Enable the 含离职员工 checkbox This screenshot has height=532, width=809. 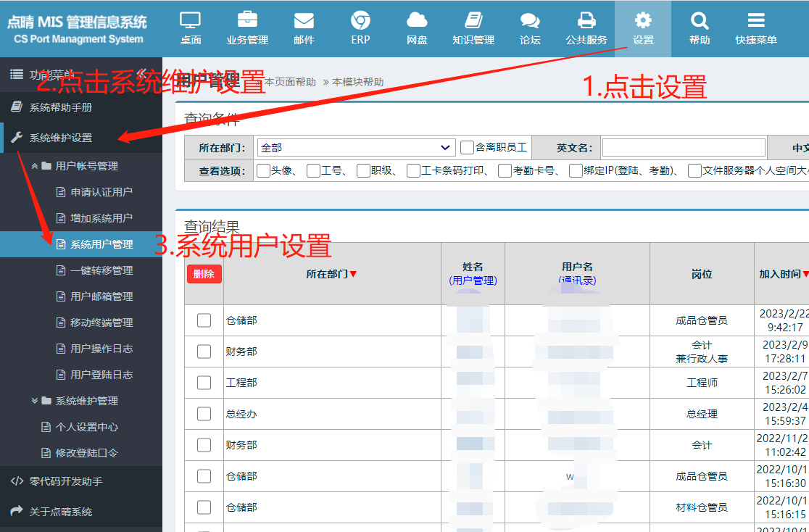[468, 148]
